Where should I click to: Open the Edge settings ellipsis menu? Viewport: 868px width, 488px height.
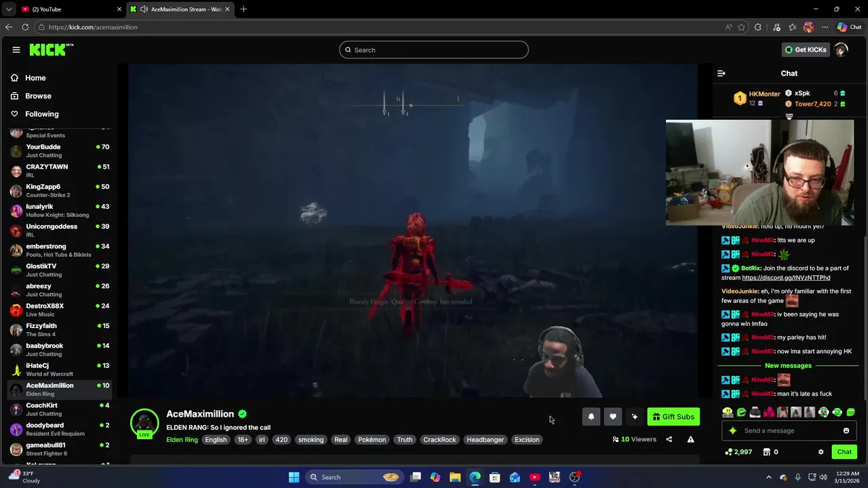click(825, 27)
